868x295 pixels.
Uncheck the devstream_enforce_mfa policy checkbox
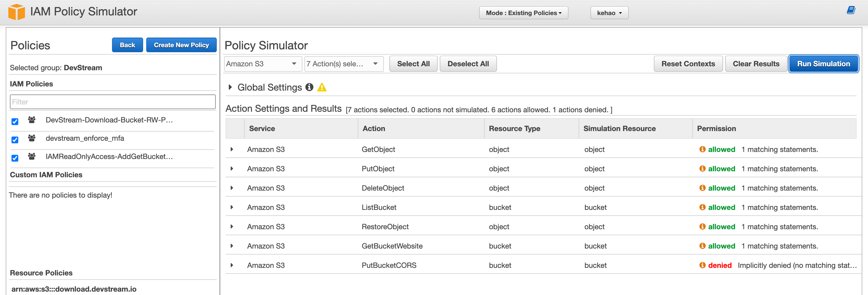(x=15, y=140)
